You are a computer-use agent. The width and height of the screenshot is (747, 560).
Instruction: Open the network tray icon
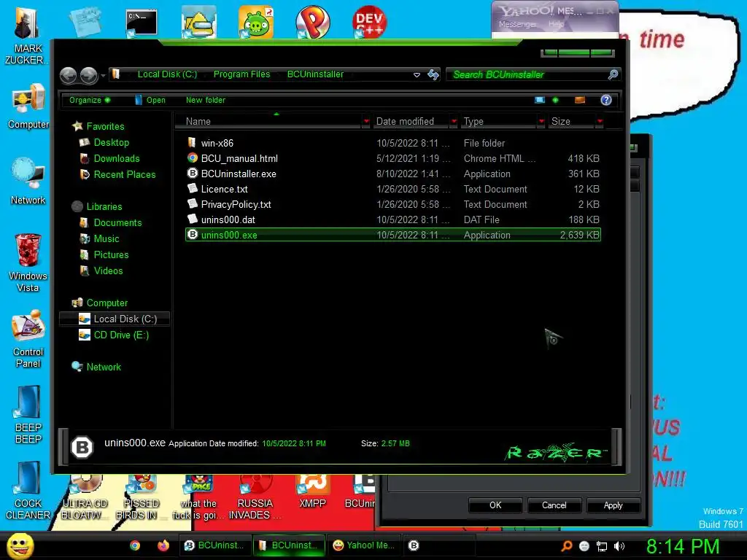click(x=602, y=546)
